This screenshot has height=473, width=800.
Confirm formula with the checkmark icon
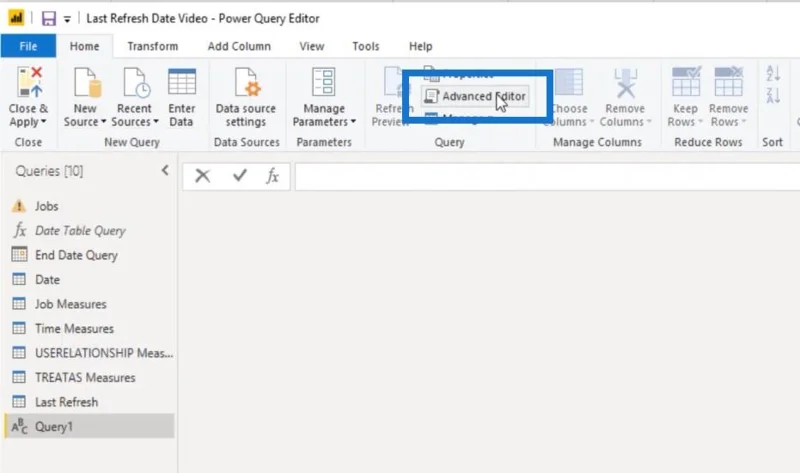239,176
